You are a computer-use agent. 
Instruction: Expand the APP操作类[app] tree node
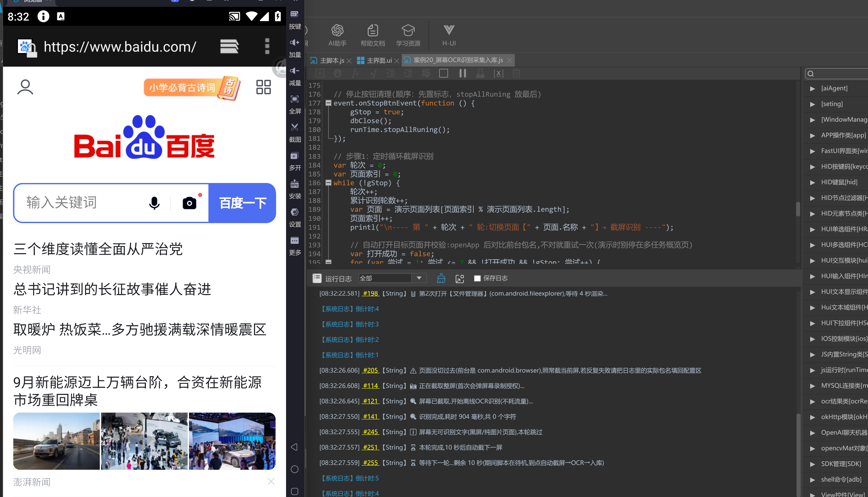(812, 136)
